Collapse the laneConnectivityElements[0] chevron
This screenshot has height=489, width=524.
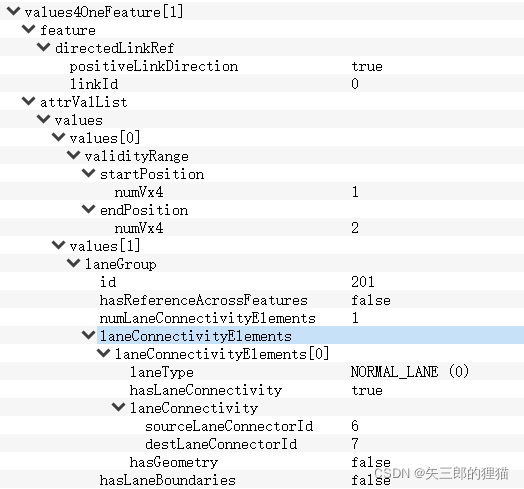tap(104, 353)
